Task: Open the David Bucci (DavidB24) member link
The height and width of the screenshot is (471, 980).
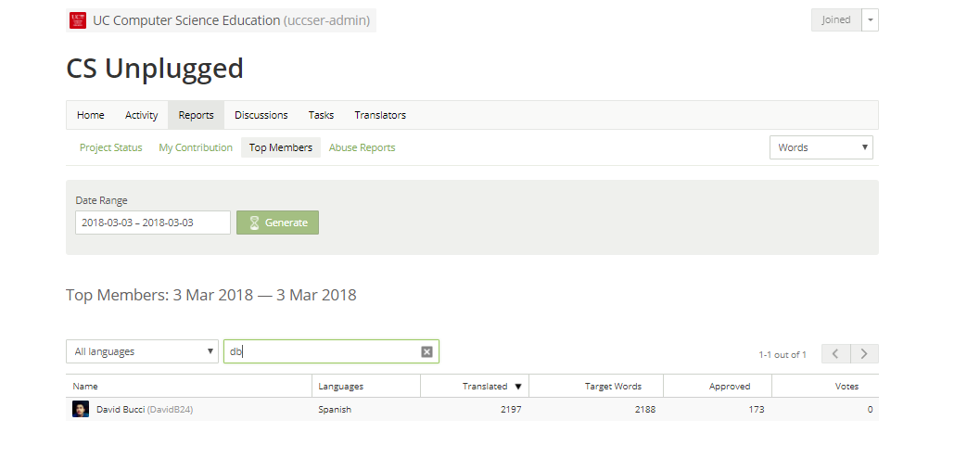Action: (145, 410)
